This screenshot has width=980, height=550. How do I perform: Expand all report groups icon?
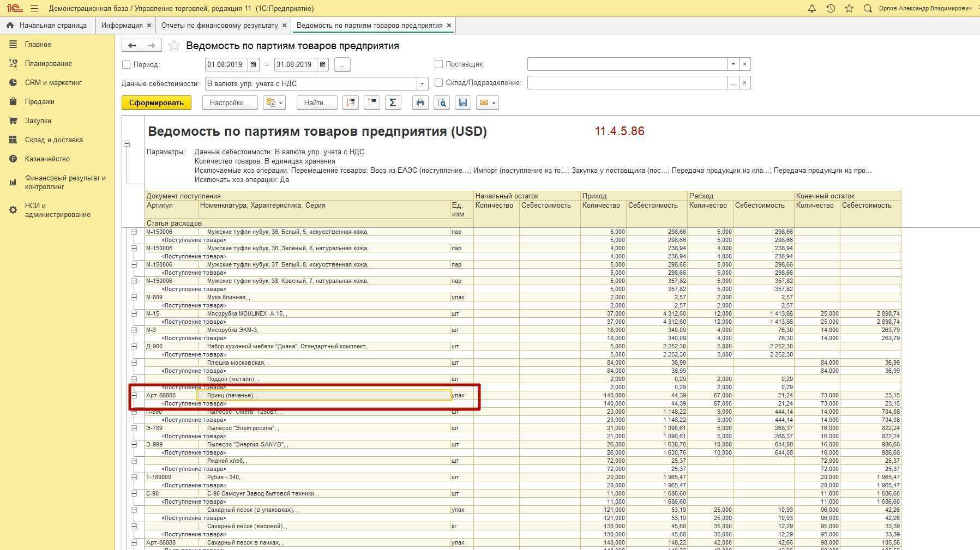tap(351, 102)
